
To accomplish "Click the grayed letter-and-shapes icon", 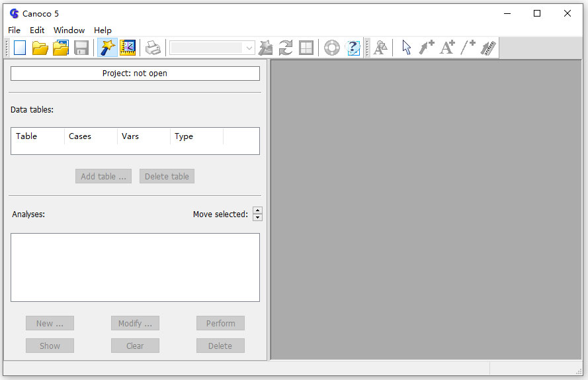I will click(x=380, y=48).
